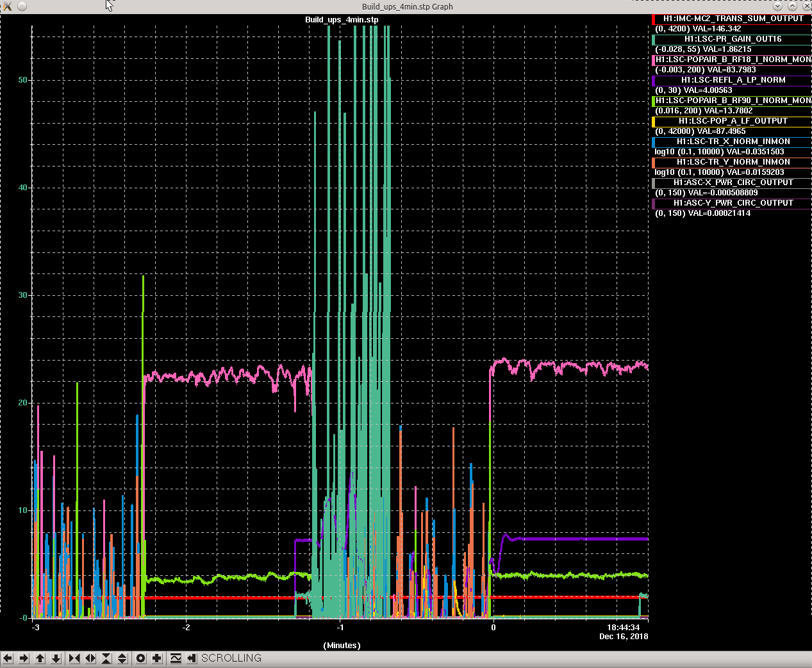Select the H1:IMC-MC2_TRANS_SUM_OUTPUT legend entry
The width and height of the screenshot is (812, 668).
click(732, 19)
